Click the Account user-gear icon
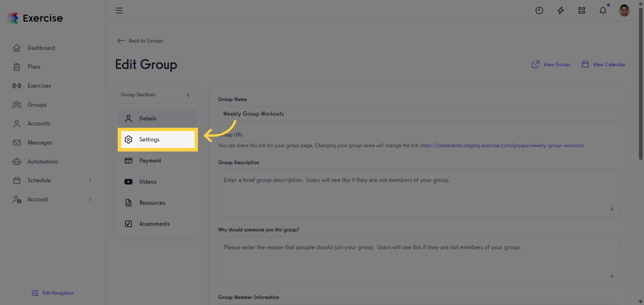Screen dimensions: 644x305 pyautogui.click(x=17, y=200)
